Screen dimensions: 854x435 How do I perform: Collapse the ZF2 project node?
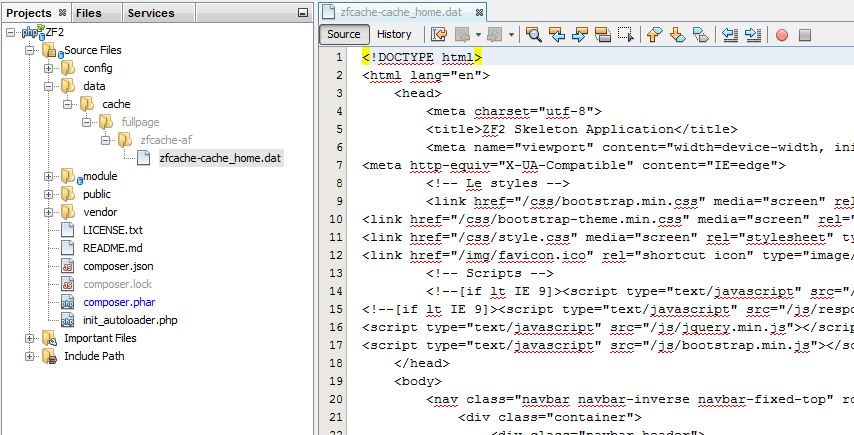pyautogui.click(x=10, y=32)
